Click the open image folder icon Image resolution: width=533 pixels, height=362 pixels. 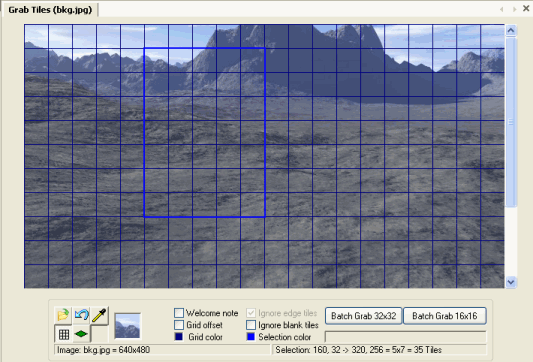click(x=63, y=315)
